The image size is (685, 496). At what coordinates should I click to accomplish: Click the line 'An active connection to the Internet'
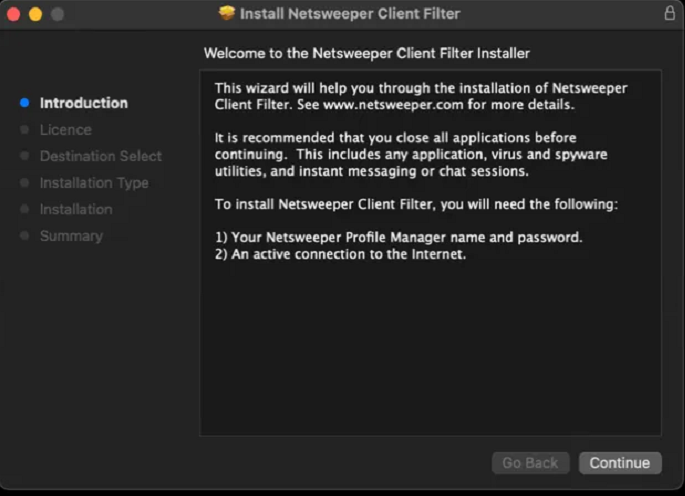pyautogui.click(x=340, y=254)
